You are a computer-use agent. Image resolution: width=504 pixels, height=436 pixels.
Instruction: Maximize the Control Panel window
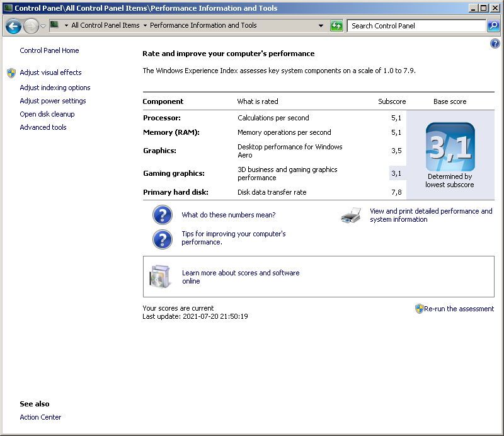click(483, 8)
